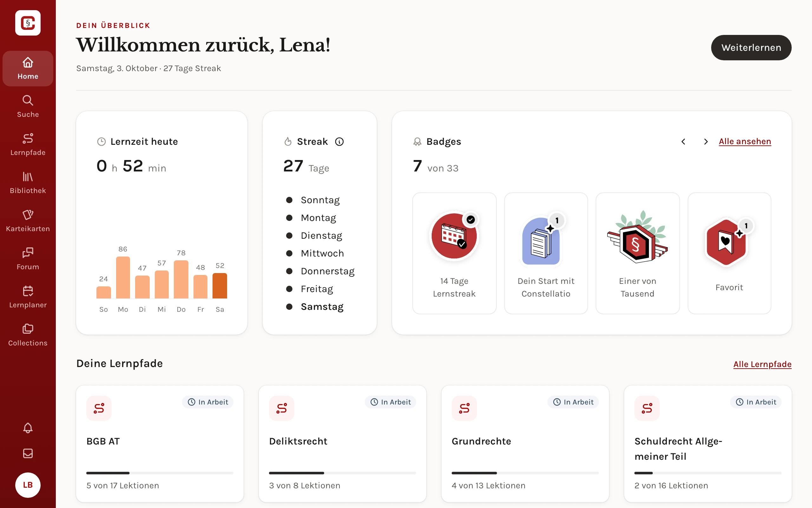Click the Samstag streak entry
The width and height of the screenshot is (812, 508).
point(314,307)
